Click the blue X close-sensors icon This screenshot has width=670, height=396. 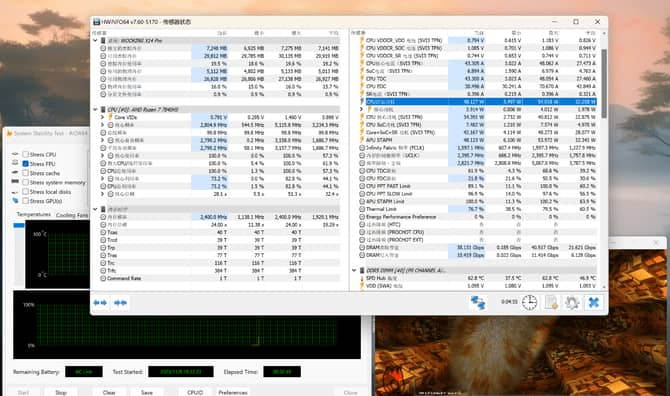pos(594,302)
